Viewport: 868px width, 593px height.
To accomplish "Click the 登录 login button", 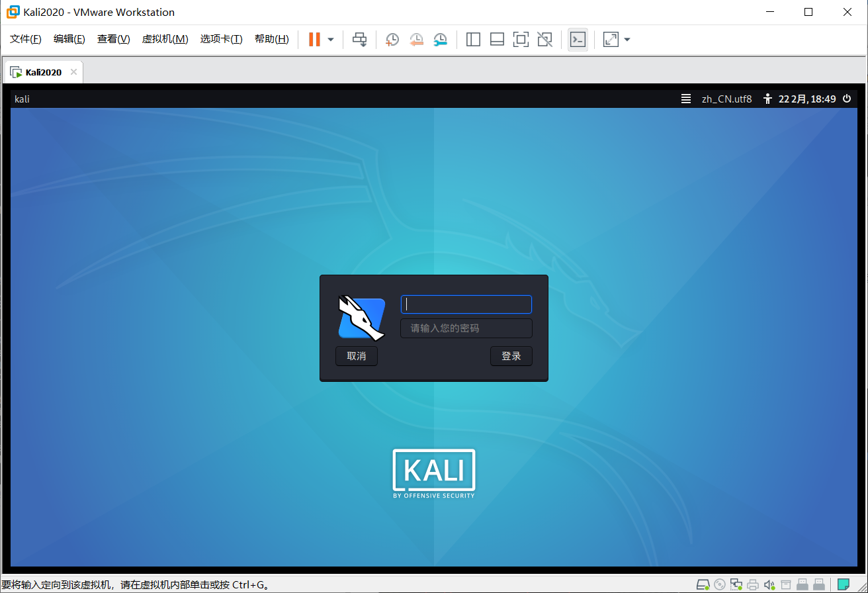I will tap(511, 356).
